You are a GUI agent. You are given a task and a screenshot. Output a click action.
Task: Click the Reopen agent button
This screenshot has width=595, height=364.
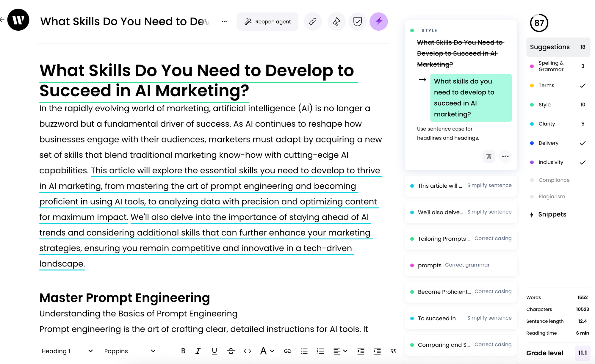(267, 21)
